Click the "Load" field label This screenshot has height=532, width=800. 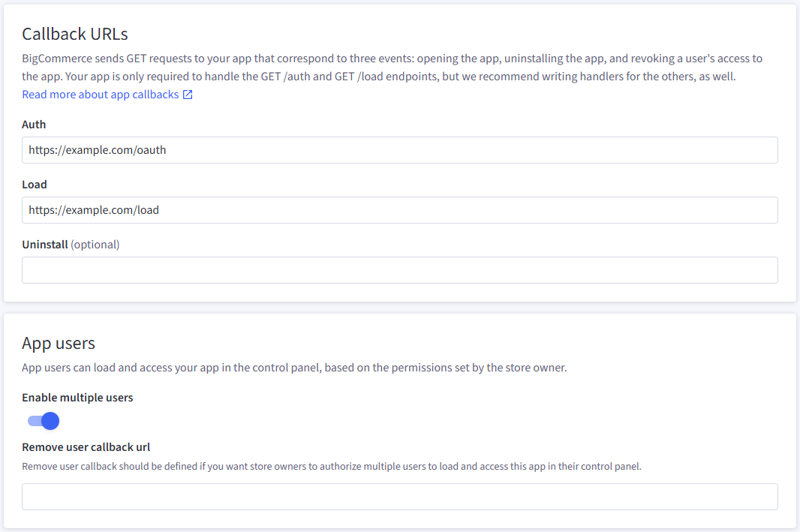[x=35, y=185]
